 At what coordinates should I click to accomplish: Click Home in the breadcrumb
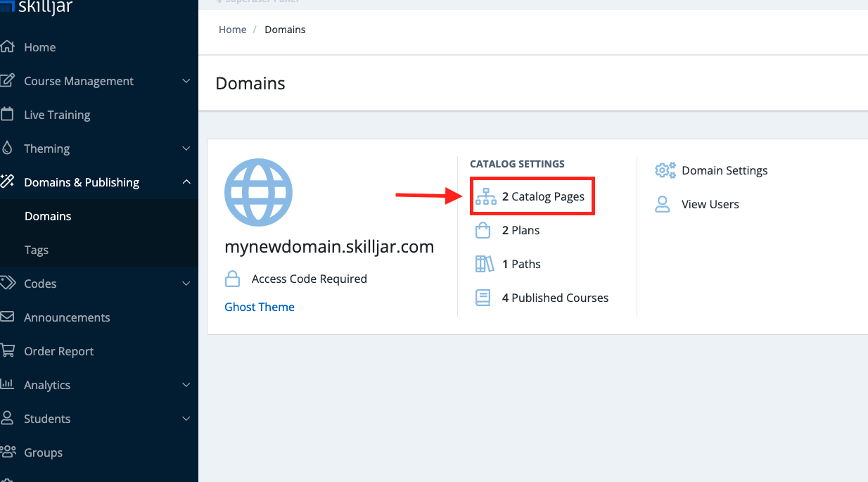pos(232,30)
